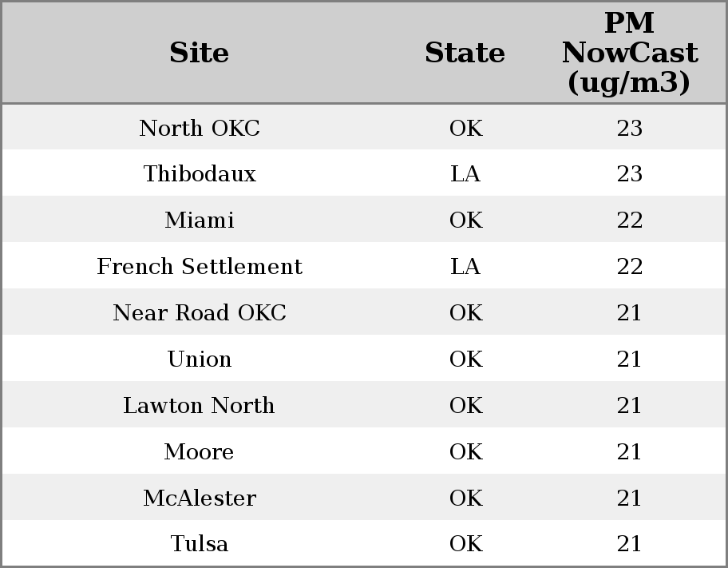The width and height of the screenshot is (728, 568).
Task: Click the LA state cell for French Settlement
Action: (465, 266)
